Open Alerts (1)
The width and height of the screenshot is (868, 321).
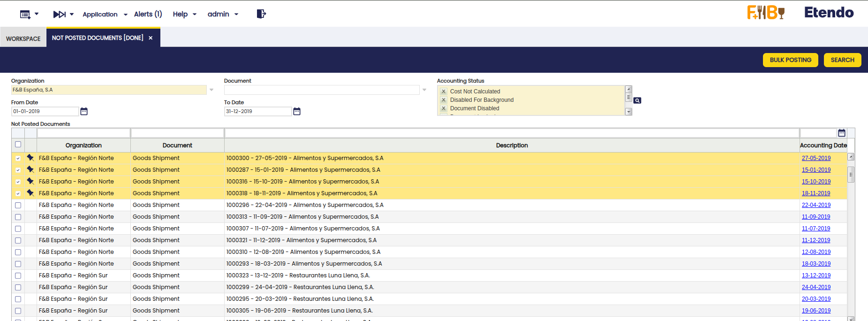148,14
